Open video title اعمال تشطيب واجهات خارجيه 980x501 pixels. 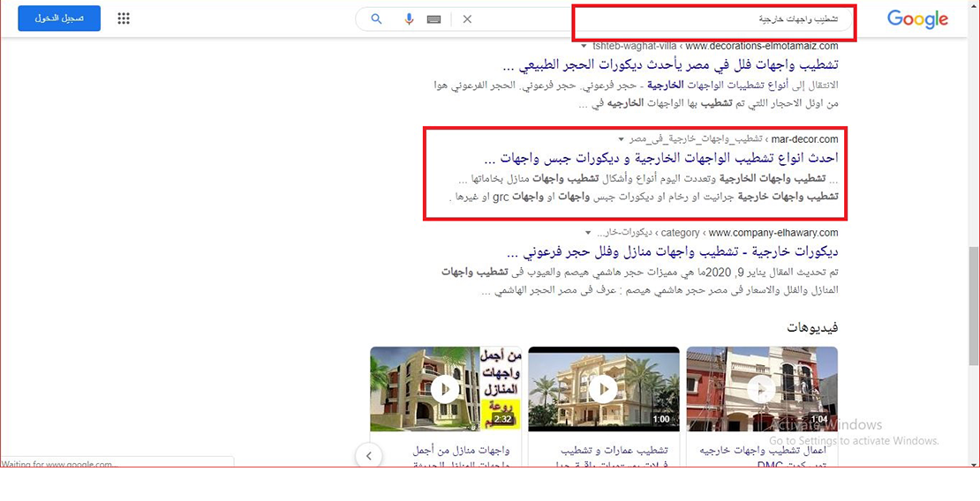tap(762, 450)
